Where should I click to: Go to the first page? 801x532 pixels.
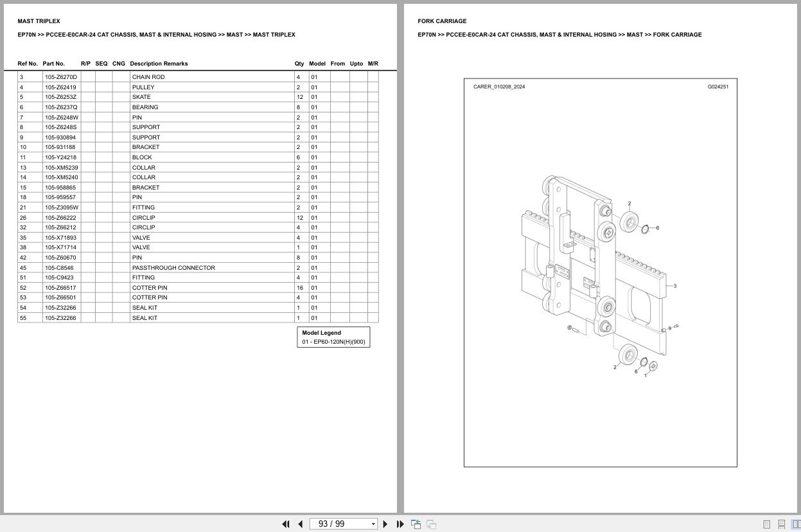(286, 524)
